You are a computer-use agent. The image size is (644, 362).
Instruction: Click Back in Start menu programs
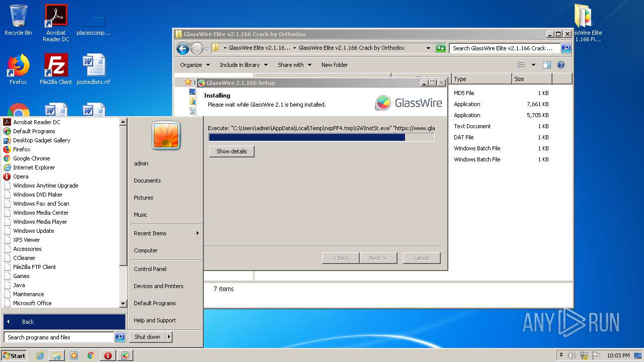(x=64, y=322)
